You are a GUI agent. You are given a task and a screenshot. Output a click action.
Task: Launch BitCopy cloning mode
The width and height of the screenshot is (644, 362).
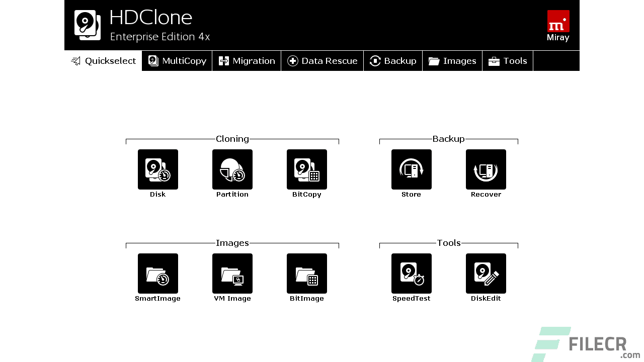306,169
